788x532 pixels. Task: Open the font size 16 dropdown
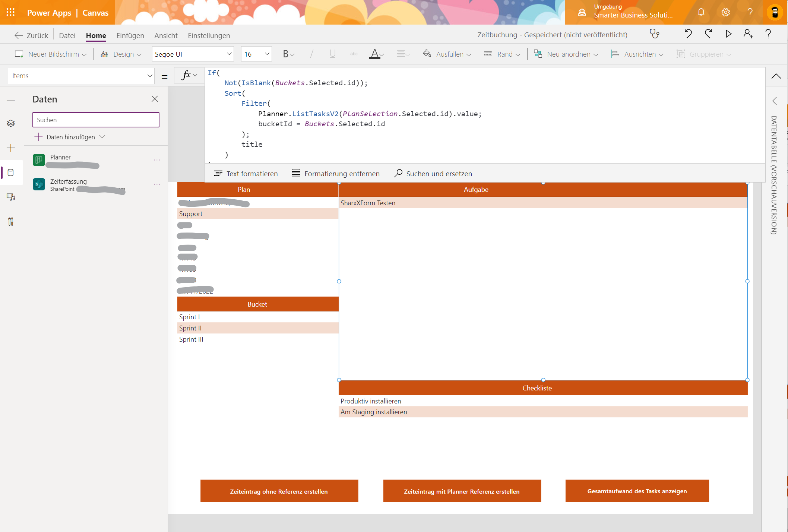tap(256, 54)
